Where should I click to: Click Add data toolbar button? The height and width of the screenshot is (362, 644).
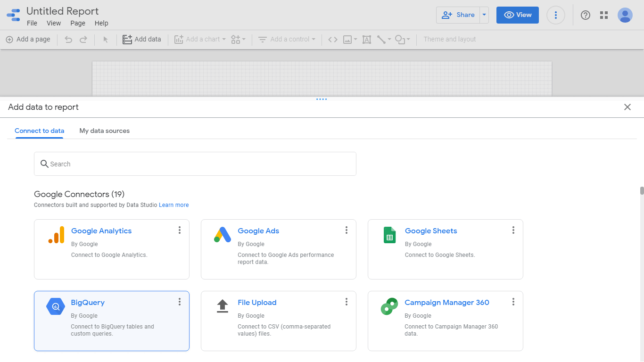[141, 40]
